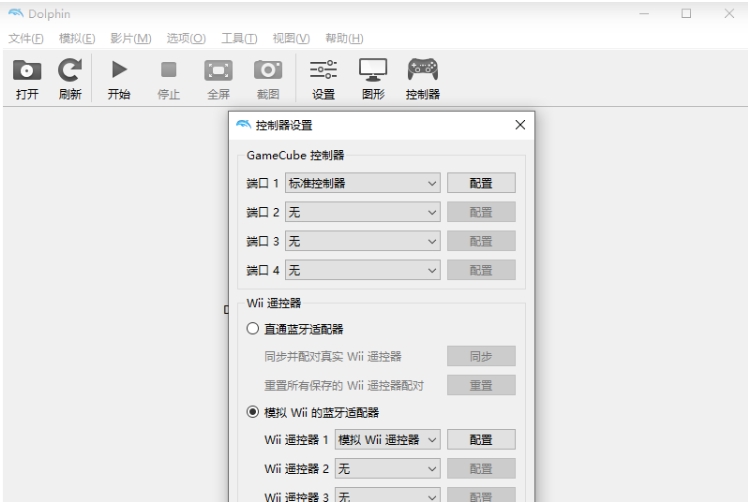Click 配置 button for Wii 遥控器 1
Screen dimensions: 748x502
pos(481,439)
